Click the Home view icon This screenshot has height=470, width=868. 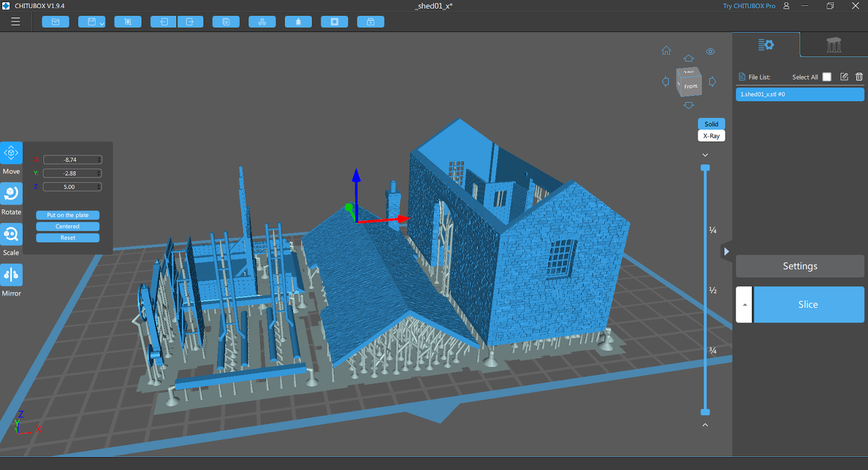pos(666,50)
